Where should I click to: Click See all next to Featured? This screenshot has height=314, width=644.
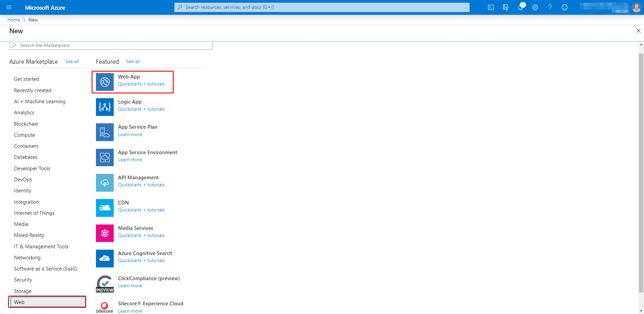click(x=133, y=61)
